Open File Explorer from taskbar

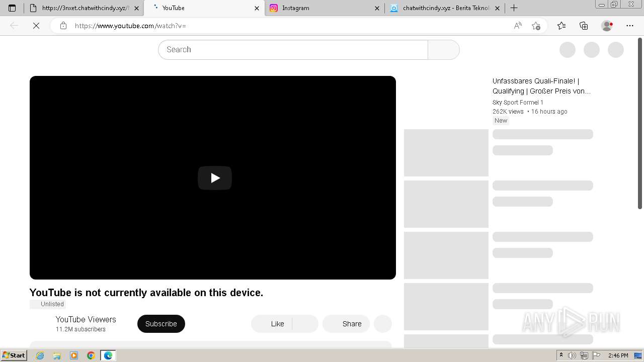(57, 355)
